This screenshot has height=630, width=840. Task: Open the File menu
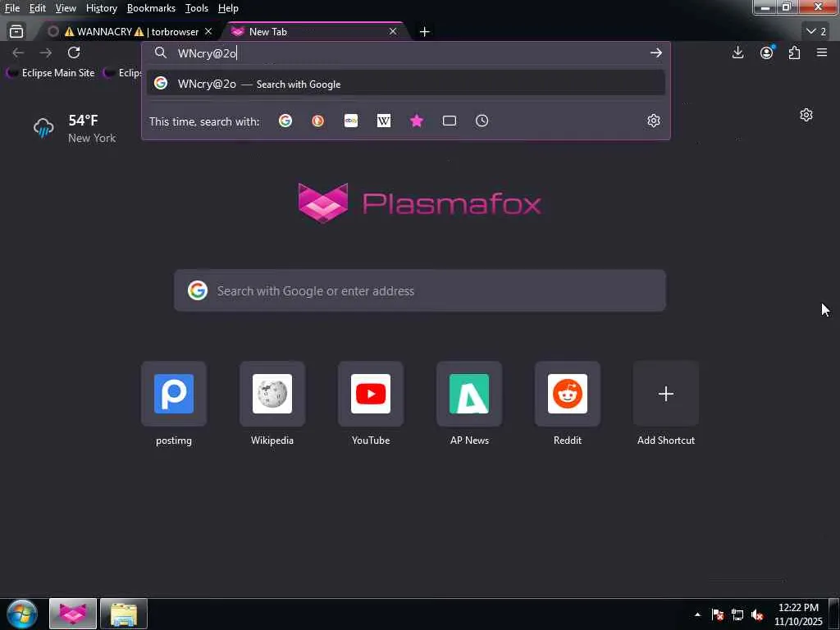11,8
